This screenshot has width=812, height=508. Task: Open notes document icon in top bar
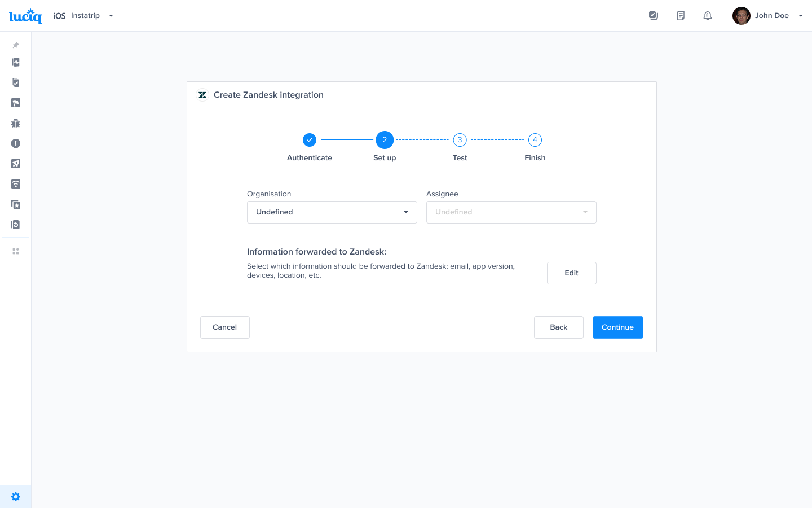click(x=680, y=15)
